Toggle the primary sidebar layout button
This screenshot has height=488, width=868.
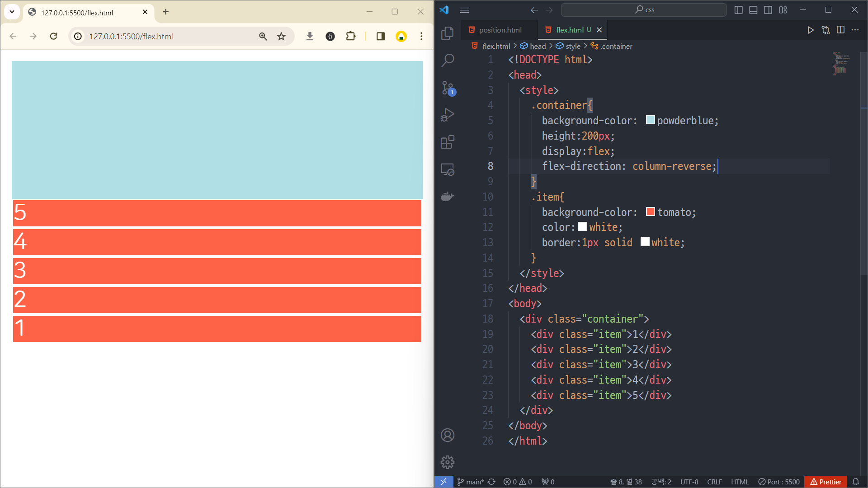coord(738,10)
